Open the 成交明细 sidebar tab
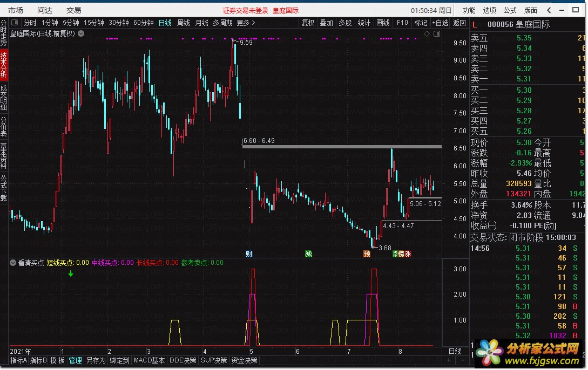This screenshot has width=588, height=370. pyautogui.click(x=4, y=97)
